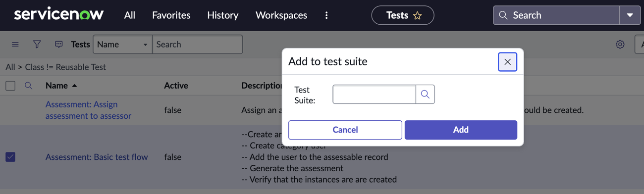Image resolution: width=644 pixels, height=194 pixels.
Task: Toggle the select-all checkbox in header
Action: point(10,86)
